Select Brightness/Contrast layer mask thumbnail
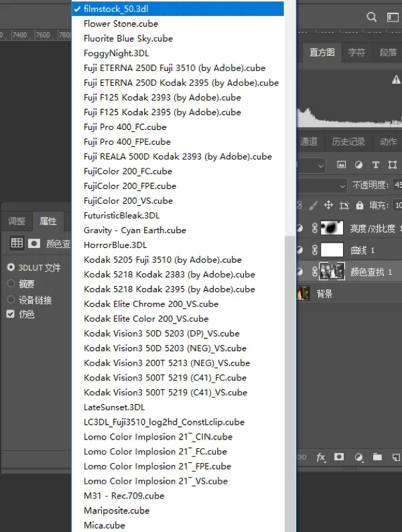This screenshot has height=532, width=402. coord(332,228)
